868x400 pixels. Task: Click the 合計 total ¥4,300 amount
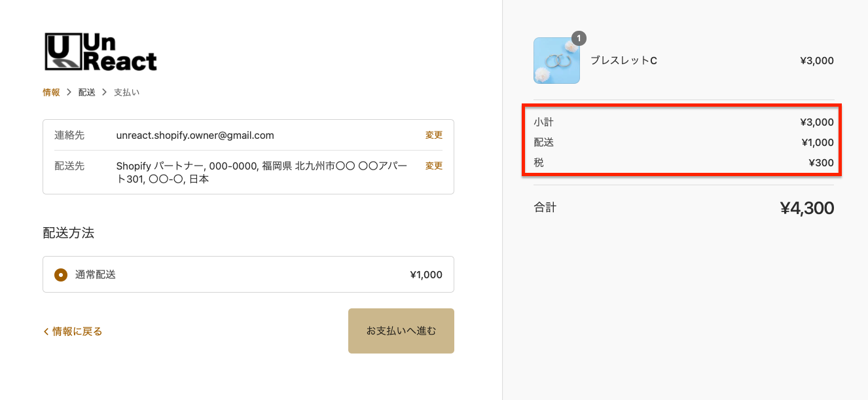(807, 208)
